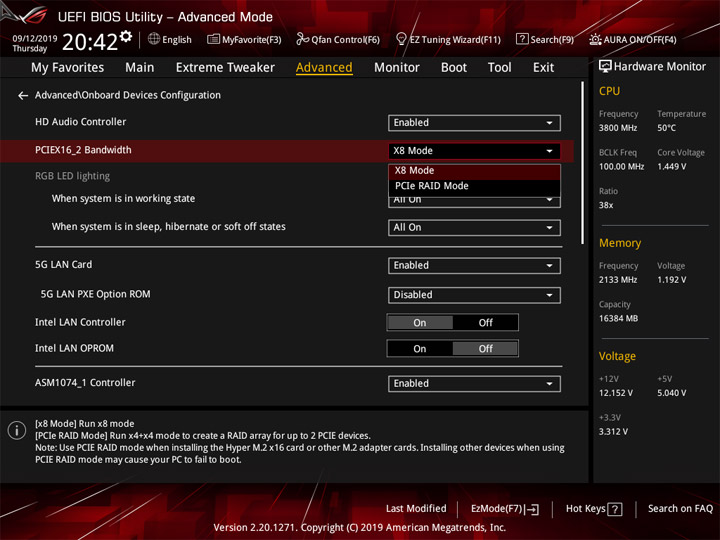Viewport: 720px width, 540px height.
Task: Click the globe language icon
Action: tap(154, 39)
